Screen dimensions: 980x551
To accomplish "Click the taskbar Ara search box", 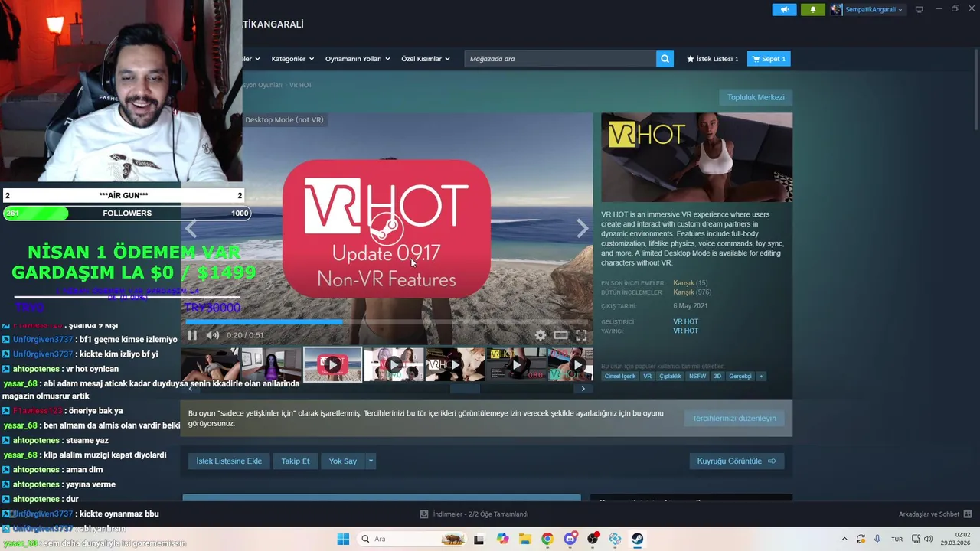I will [x=410, y=539].
